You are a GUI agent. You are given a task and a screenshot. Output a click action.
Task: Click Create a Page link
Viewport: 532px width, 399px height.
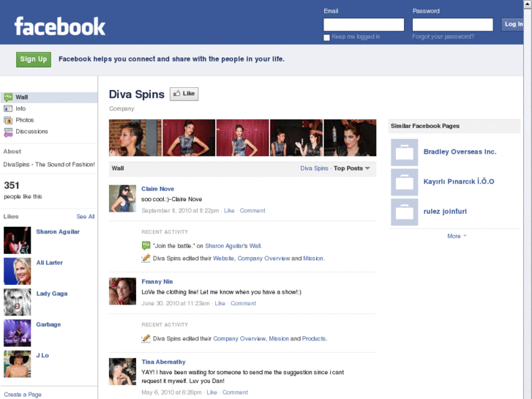point(23,395)
